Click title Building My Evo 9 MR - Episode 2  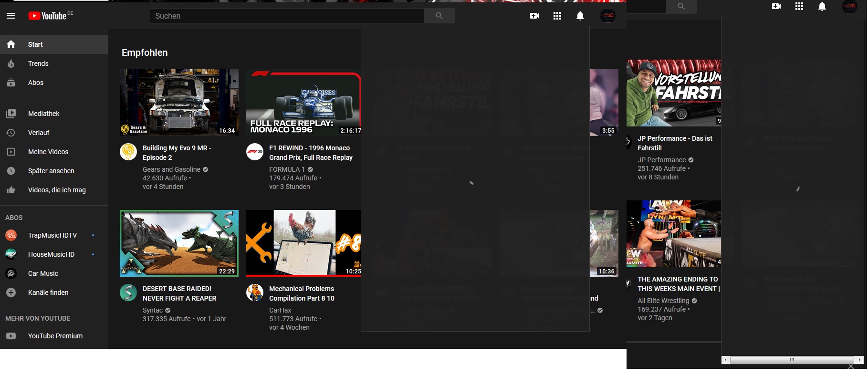coord(177,153)
